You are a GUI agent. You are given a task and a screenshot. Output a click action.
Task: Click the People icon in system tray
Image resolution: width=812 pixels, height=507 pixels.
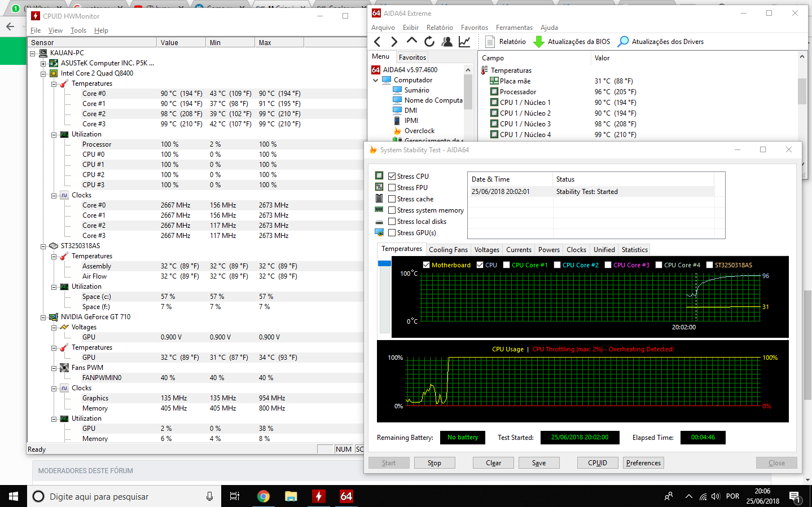pos(669,496)
